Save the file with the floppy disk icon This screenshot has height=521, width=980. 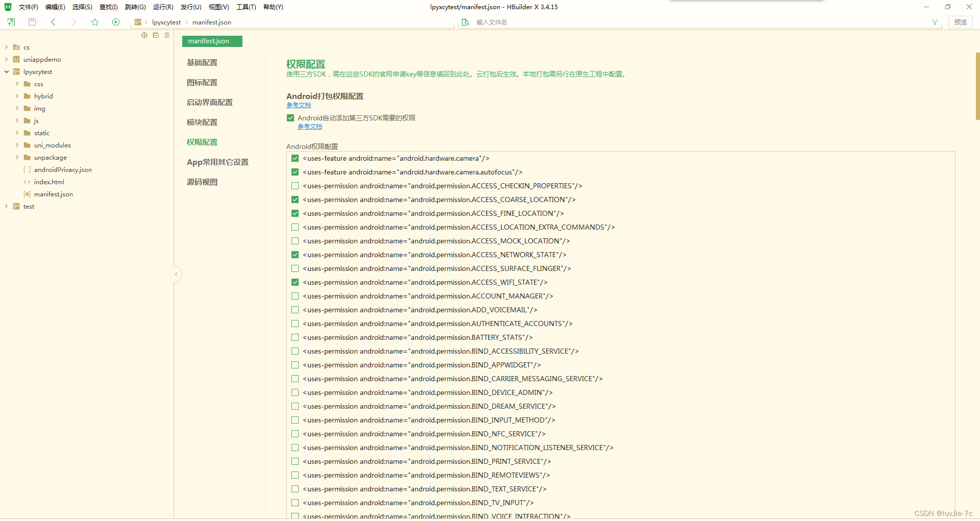pos(32,22)
